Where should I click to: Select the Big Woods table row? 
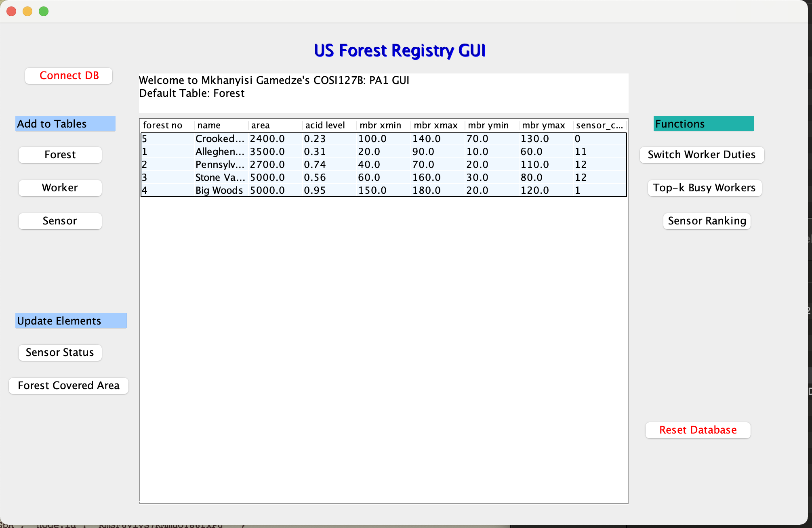coord(219,191)
